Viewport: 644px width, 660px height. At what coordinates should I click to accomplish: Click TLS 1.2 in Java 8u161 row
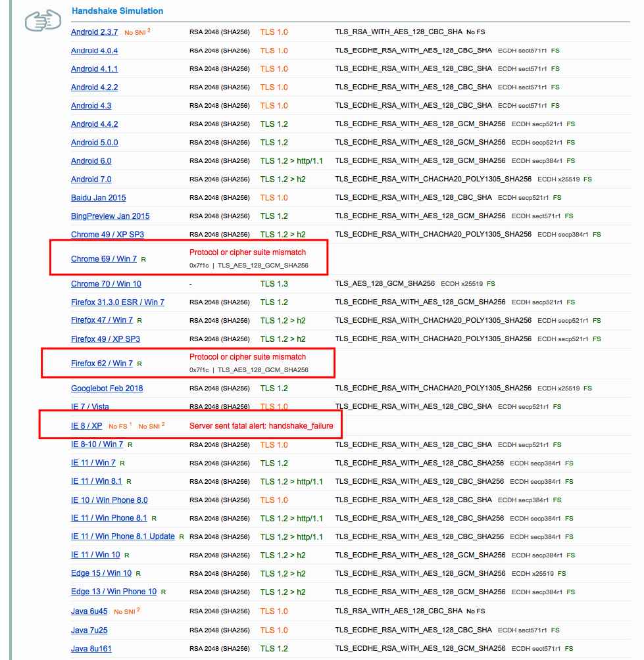pyautogui.click(x=274, y=649)
